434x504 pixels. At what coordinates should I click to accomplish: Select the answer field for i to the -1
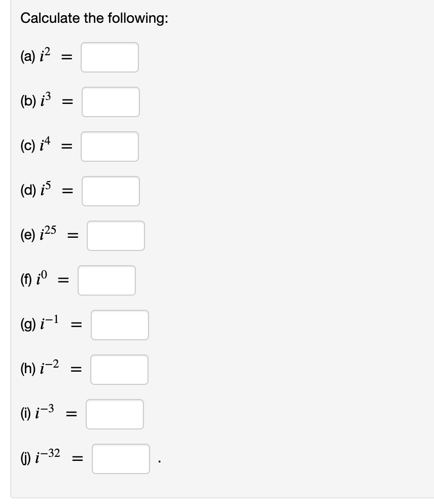pos(119,325)
